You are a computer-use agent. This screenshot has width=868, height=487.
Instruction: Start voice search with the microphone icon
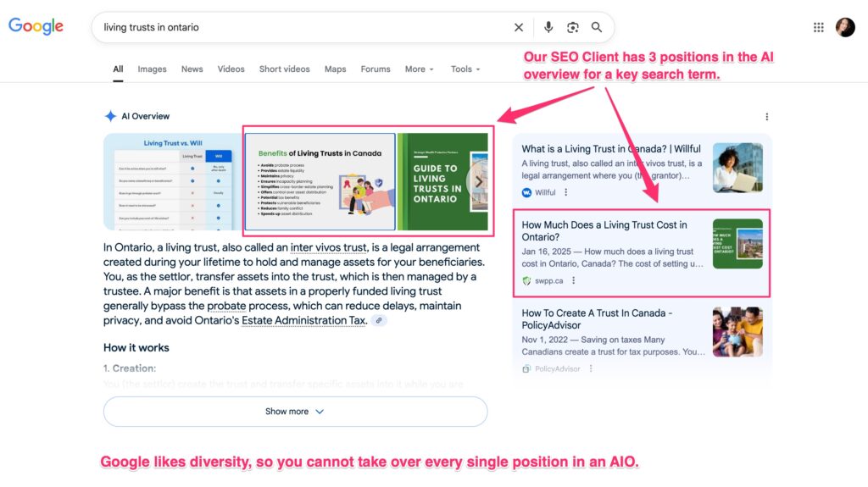click(548, 27)
